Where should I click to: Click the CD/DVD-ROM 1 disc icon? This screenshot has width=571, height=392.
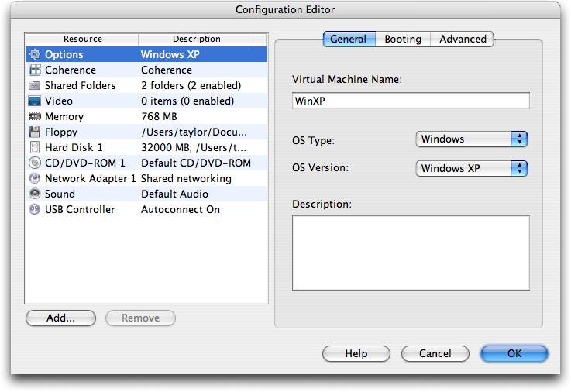pyautogui.click(x=35, y=163)
